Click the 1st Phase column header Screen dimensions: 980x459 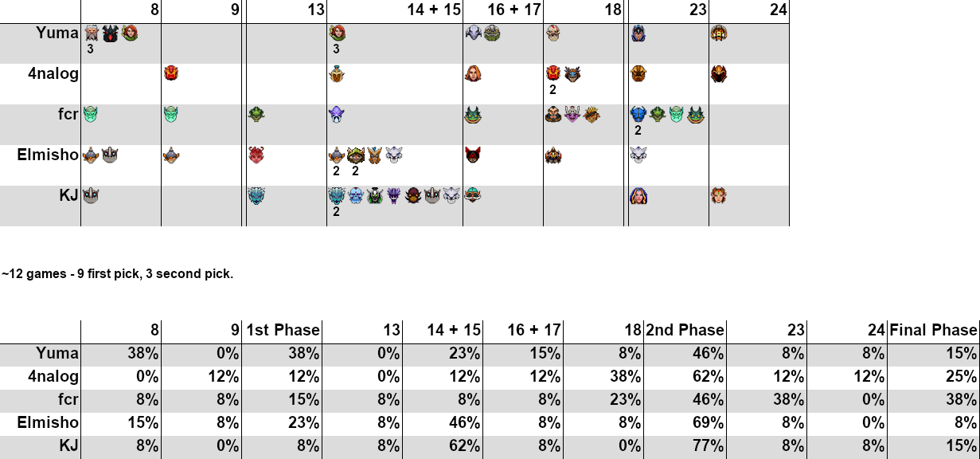[x=283, y=330]
